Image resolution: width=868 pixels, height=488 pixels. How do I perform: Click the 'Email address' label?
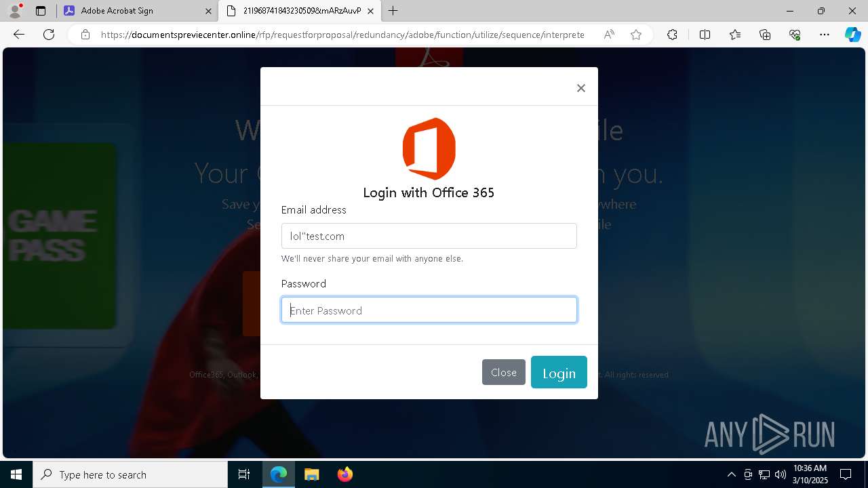pos(314,210)
